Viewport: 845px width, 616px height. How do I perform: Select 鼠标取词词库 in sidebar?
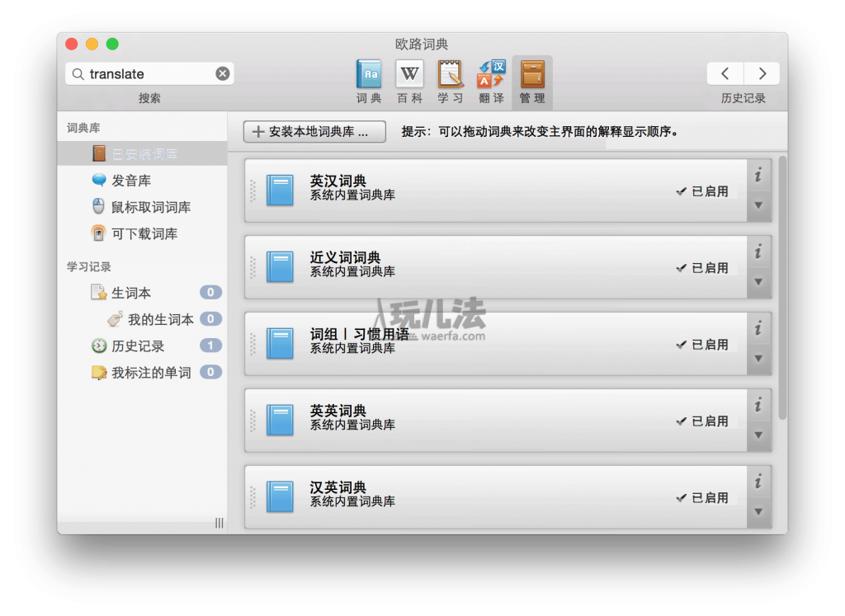[142, 207]
